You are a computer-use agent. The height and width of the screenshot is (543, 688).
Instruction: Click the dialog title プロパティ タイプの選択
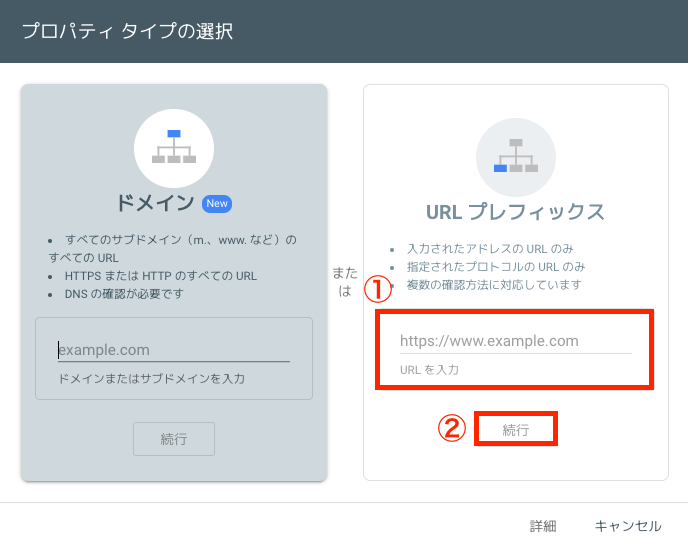click(x=127, y=31)
